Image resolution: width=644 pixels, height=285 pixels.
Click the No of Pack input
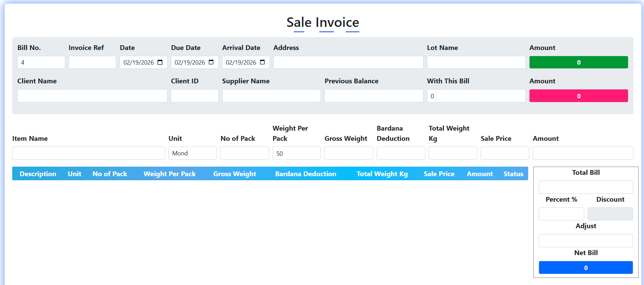[x=245, y=153]
